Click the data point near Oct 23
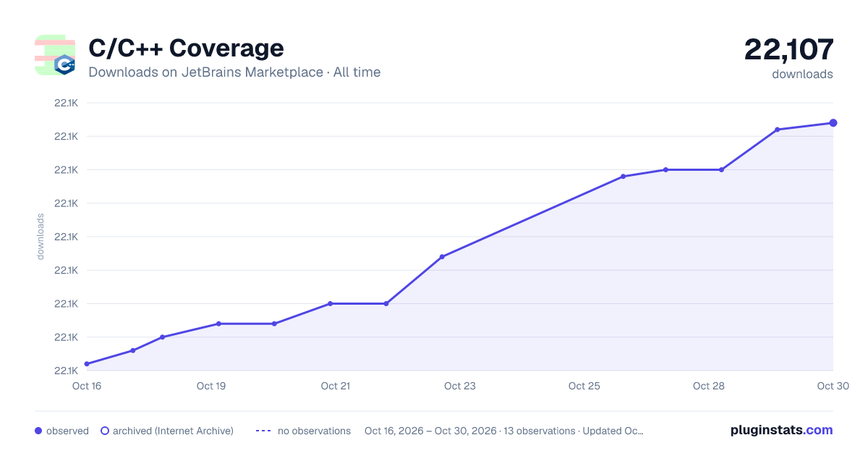This screenshot has height=456, width=868. [442, 256]
